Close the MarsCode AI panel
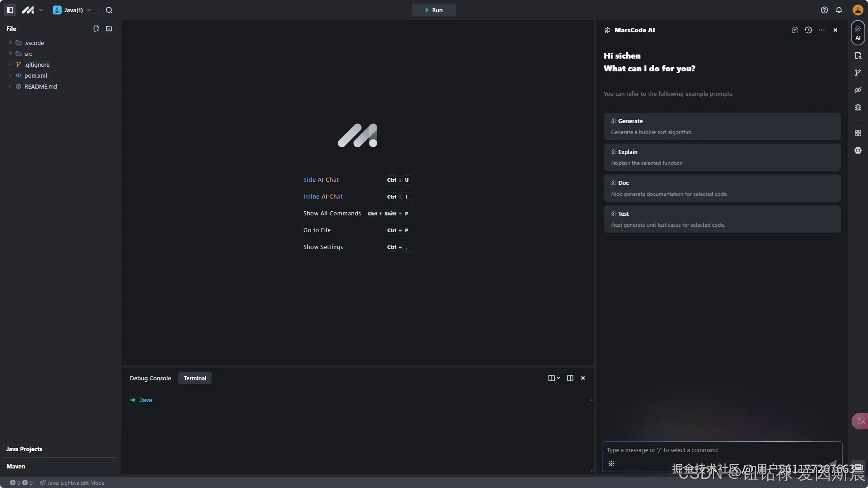The image size is (868, 488). [835, 30]
